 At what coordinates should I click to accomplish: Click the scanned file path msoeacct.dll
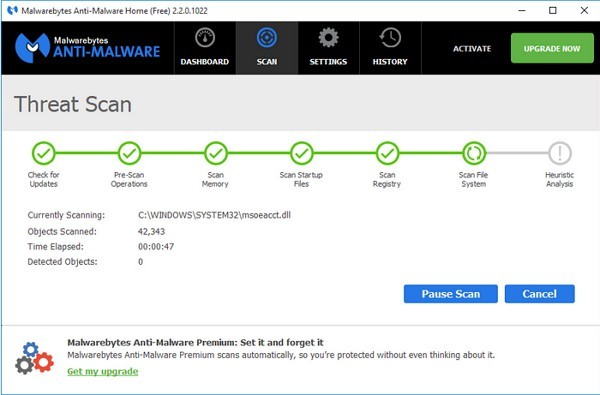tap(214, 215)
